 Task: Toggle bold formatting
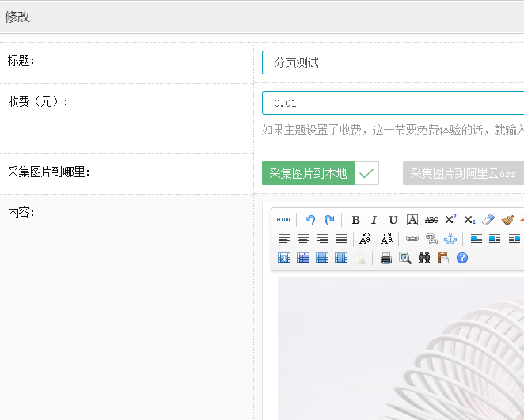355,220
